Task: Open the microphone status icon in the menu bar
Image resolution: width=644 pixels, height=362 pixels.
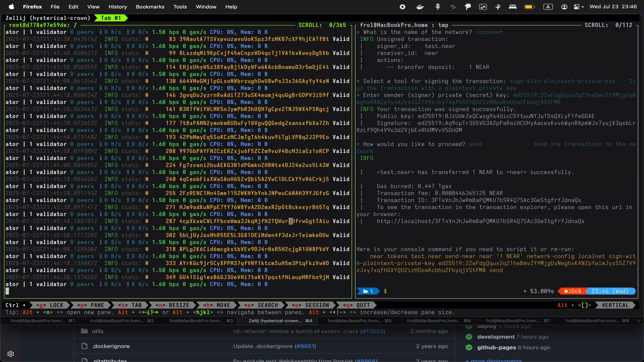Action: click(x=438, y=7)
